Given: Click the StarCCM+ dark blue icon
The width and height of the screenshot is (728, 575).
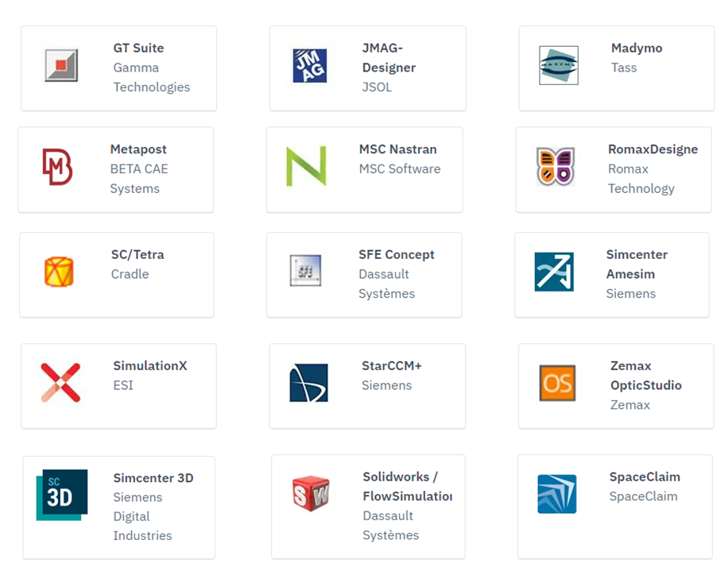Looking at the screenshot, I should pyautogui.click(x=308, y=383).
